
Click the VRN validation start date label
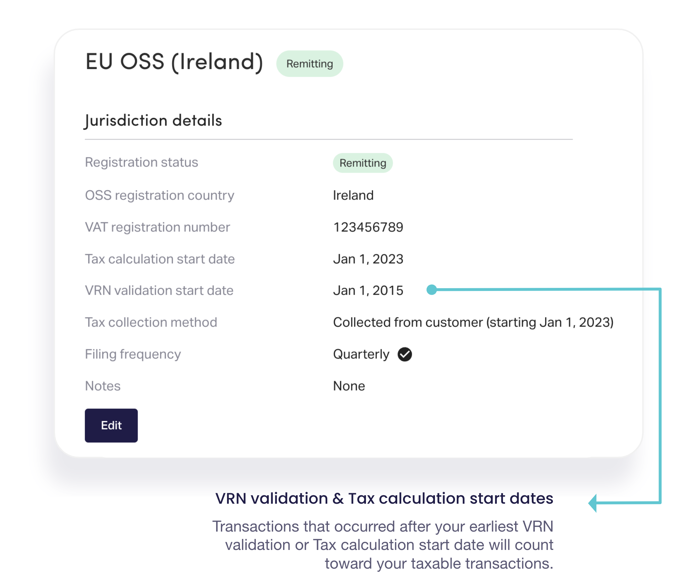pyautogui.click(x=159, y=291)
